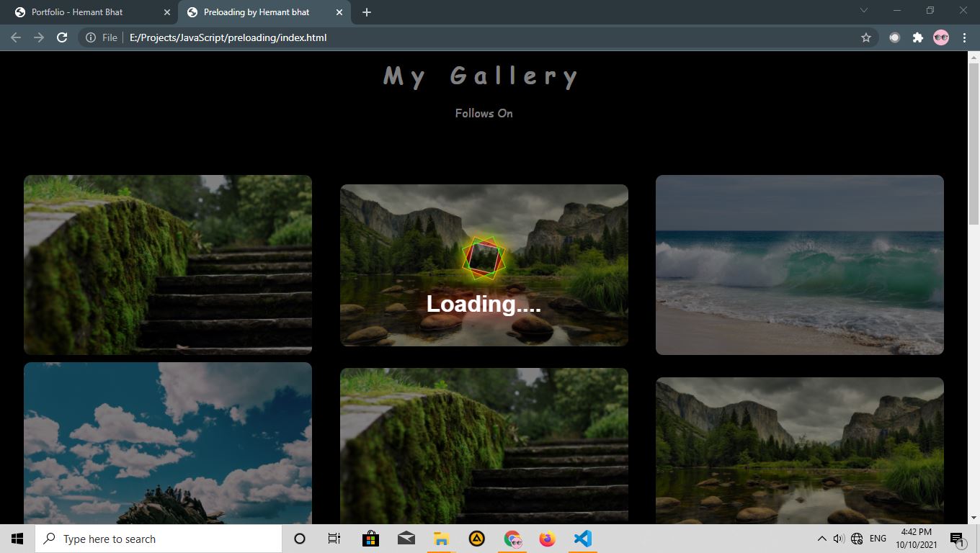Open Chrome's three-dot menu
980x553 pixels.
click(966, 37)
